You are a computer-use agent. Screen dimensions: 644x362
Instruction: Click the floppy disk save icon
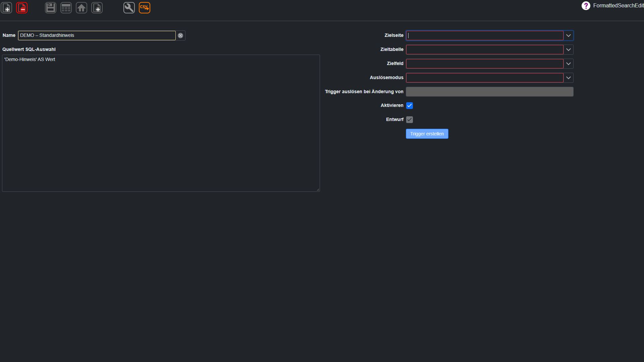tap(51, 8)
